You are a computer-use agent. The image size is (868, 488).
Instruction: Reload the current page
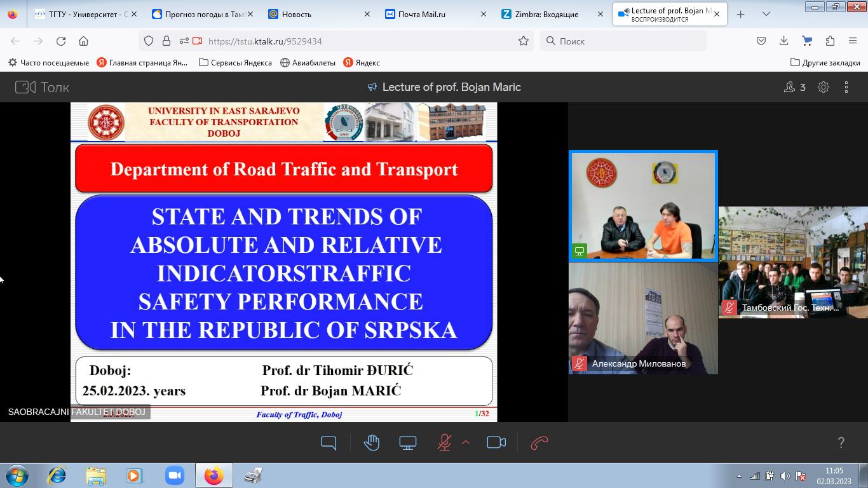(61, 41)
